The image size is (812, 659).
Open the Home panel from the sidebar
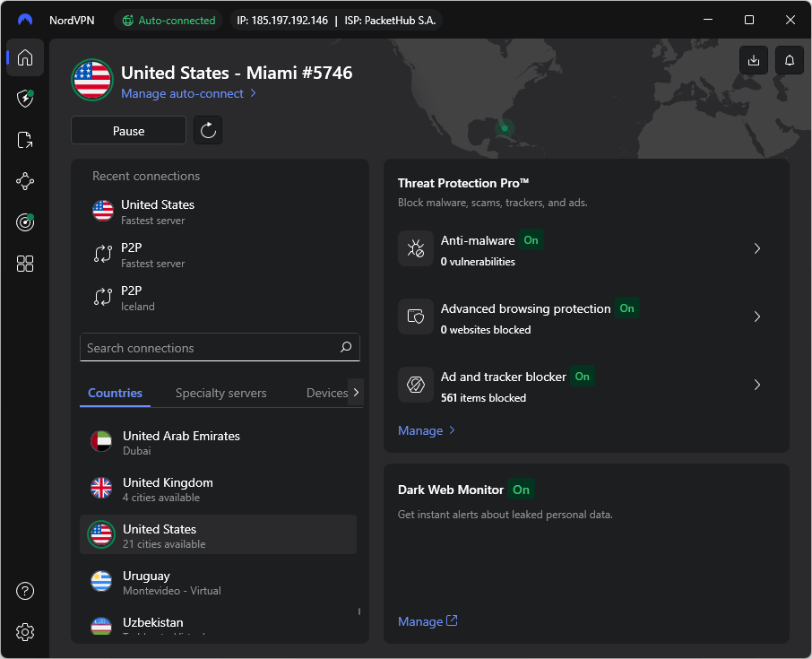pos(24,57)
